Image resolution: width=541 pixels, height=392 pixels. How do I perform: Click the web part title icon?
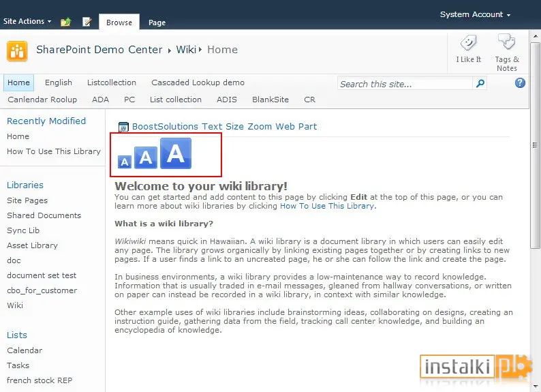click(x=123, y=127)
